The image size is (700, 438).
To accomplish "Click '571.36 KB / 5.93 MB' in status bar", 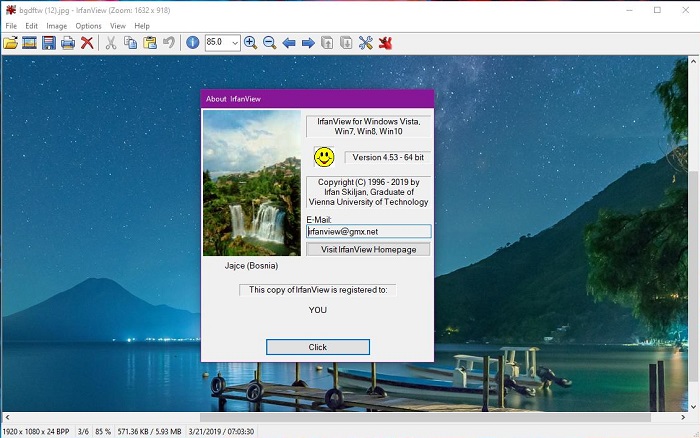I will pos(150,432).
